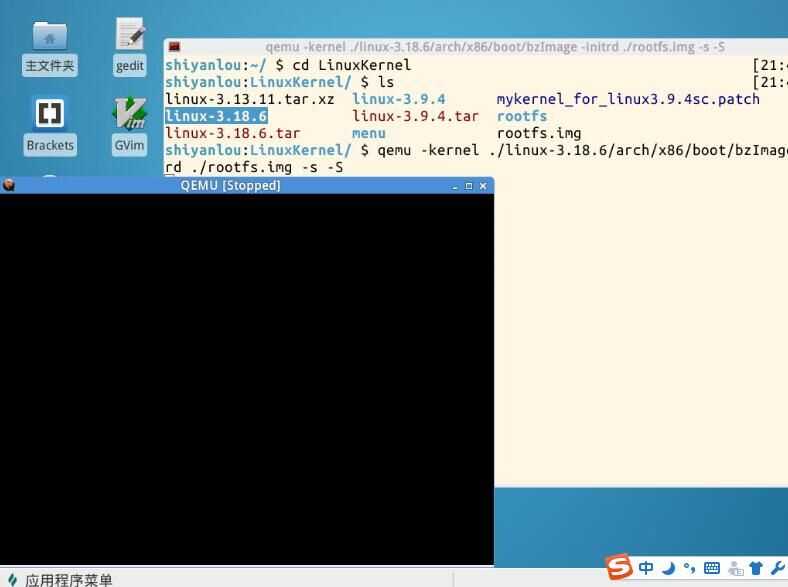Screen dimensions: 788x587
Task: Close the QEMU [Stopped] window
Action: (x=483, y=186)
